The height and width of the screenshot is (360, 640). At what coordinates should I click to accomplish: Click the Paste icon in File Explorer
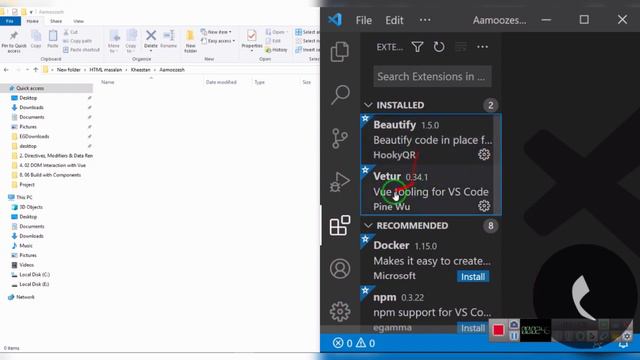[x=53, y=39]
